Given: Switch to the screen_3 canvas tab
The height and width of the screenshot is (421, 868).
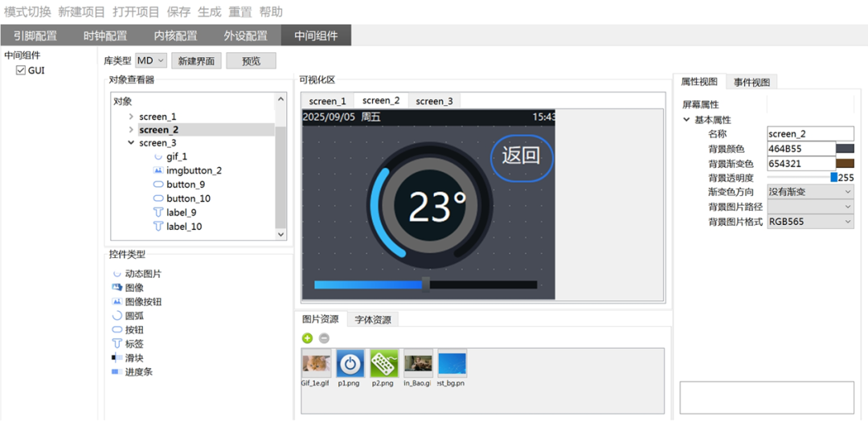Looking at the screenshot, I should [x=435, y=100].
